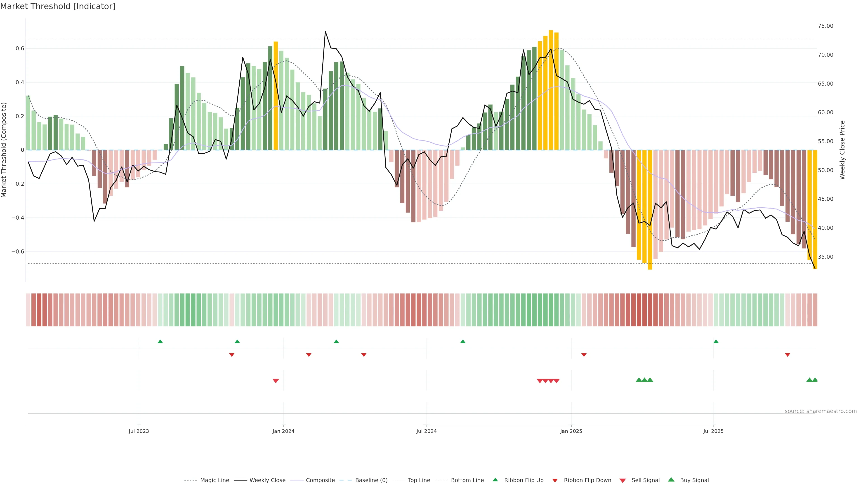Click the Sell Signal legend marker

tap(622, 481)
